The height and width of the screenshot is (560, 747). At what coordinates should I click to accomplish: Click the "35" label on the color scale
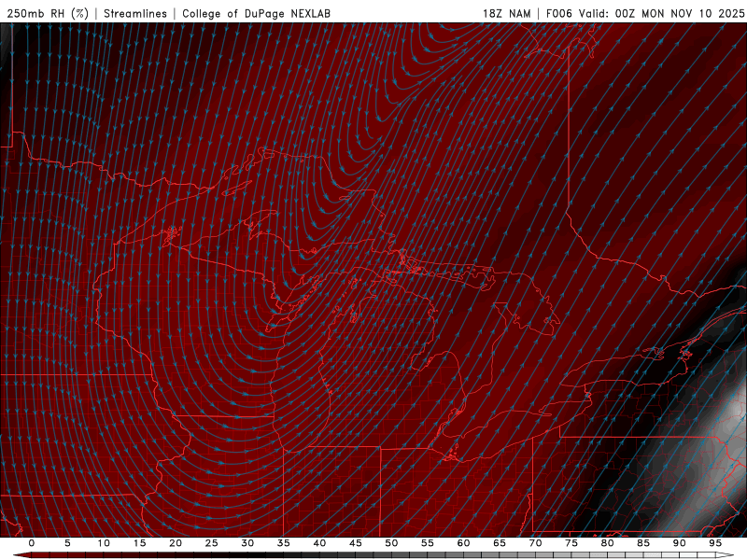pyautogui.click(x=283, y=543)
